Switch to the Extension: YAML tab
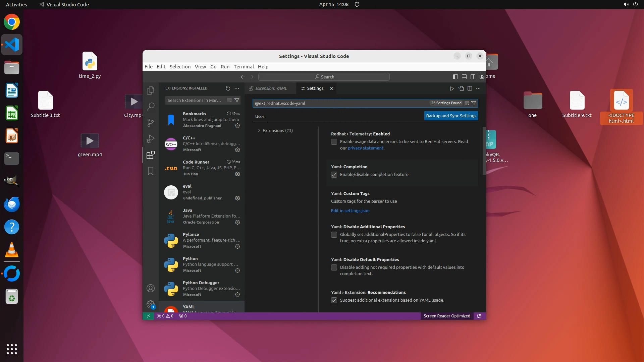The width and height of the screenshot is (644, 362). click(270, 88)
